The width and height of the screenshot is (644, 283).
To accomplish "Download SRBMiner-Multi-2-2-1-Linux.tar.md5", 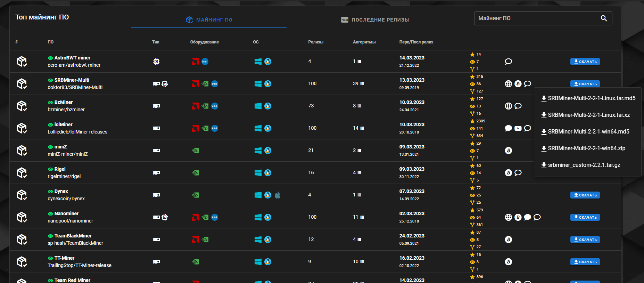I will point(588,98).
